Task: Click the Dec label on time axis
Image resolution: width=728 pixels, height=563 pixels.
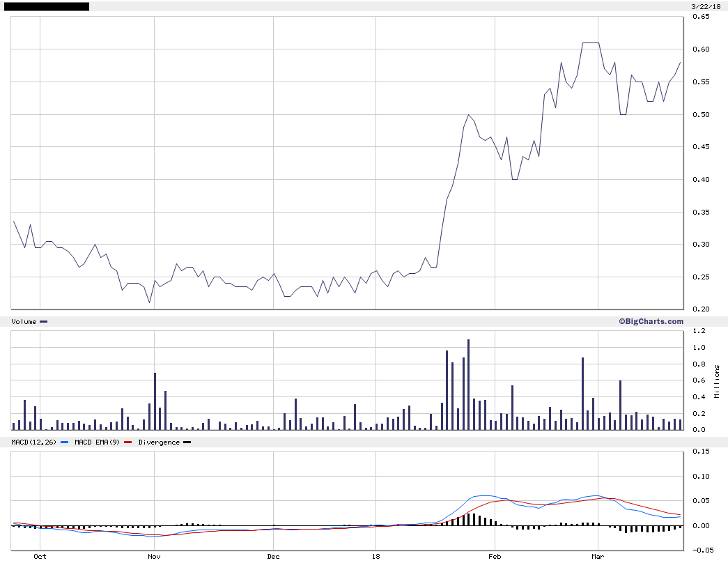Action: pos(274,556)
